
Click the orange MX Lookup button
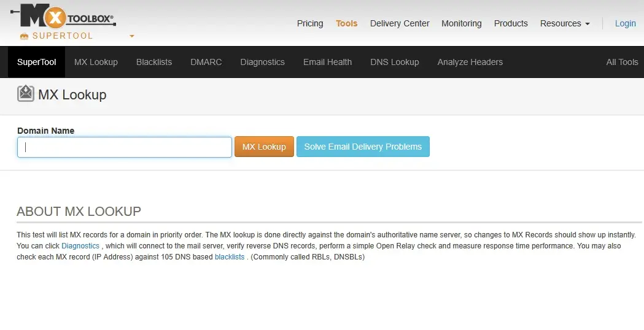pyautogui.click(x=264, y=147)
